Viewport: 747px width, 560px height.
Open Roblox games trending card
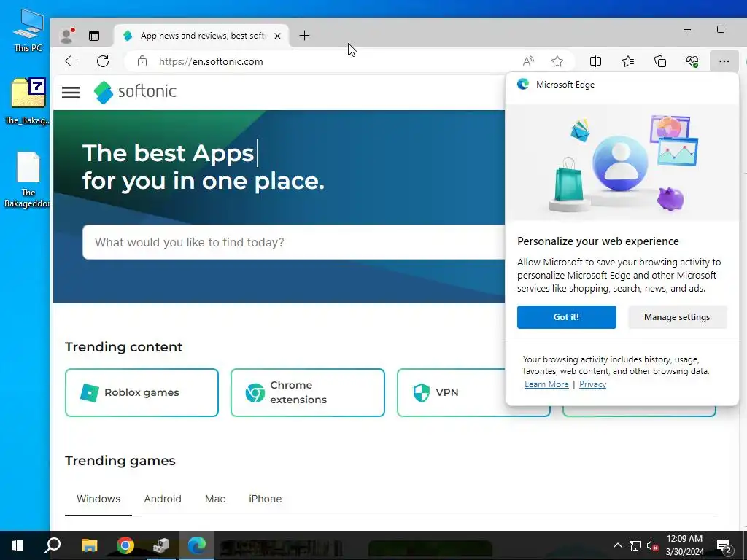(x=142, y=392)
